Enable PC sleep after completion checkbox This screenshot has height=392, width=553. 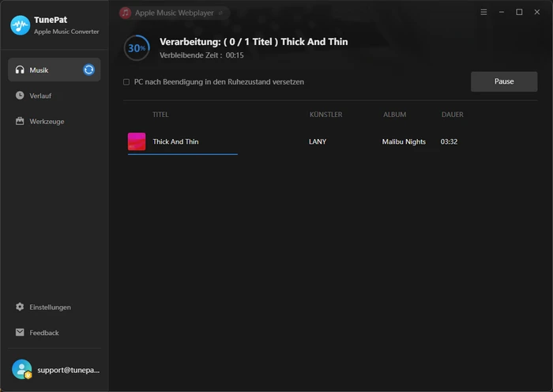tap(126, 82)
